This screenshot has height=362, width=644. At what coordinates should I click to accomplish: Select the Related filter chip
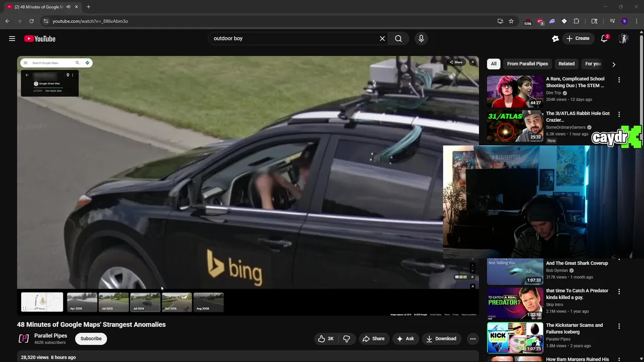566,64
